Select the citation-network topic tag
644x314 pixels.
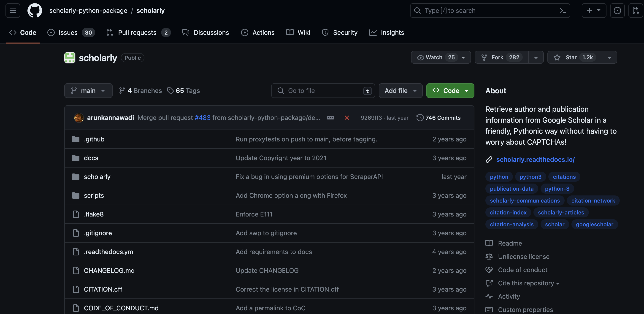(593, 200)
